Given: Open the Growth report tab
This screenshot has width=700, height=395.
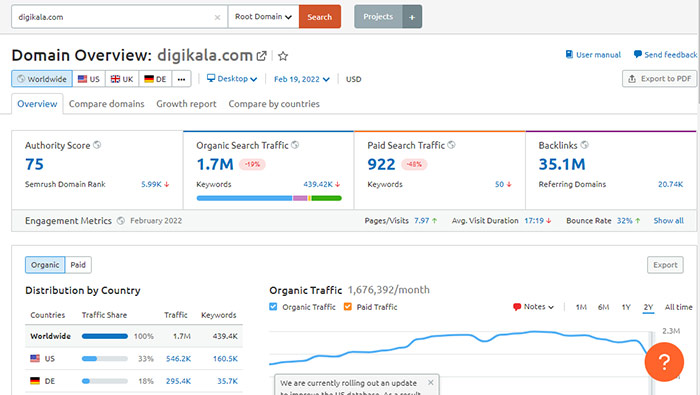Looking at the screenshot, I should [186, 104].
